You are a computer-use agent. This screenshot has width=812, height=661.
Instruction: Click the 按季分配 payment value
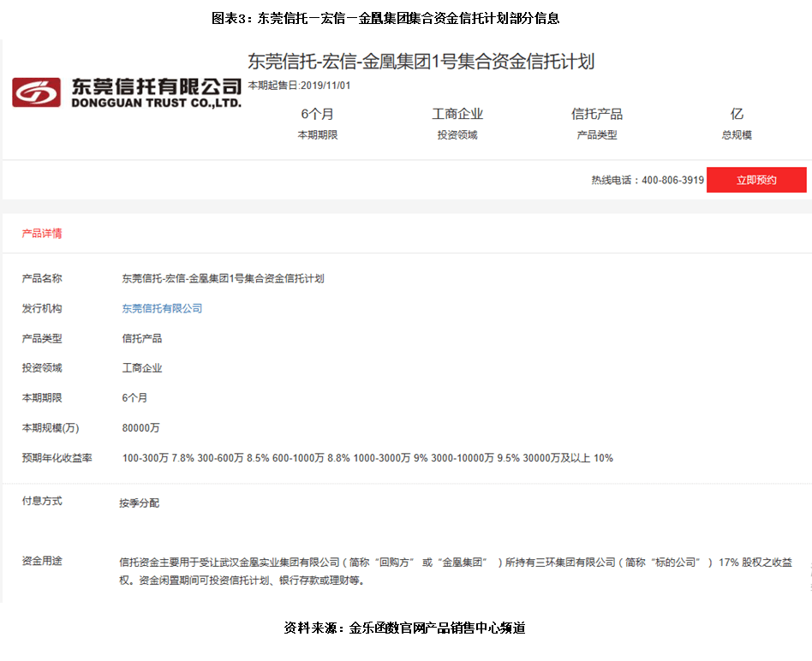click(x=140, y=503)
